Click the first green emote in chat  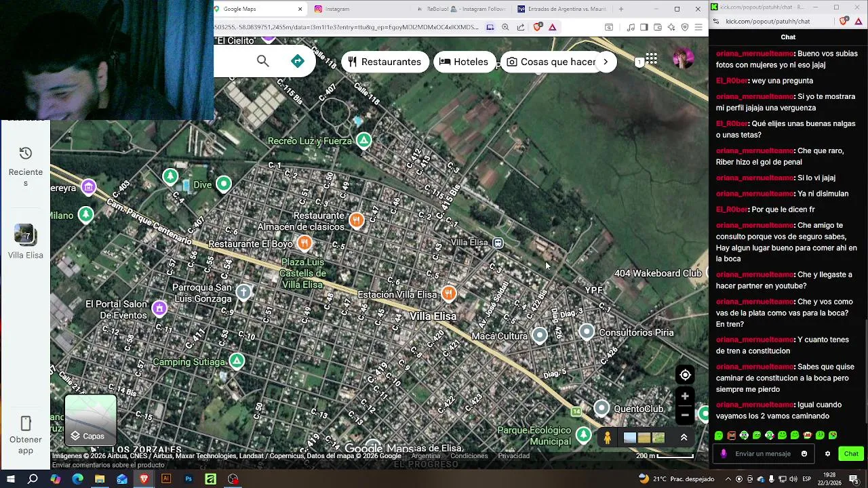(x=719, y=435)
